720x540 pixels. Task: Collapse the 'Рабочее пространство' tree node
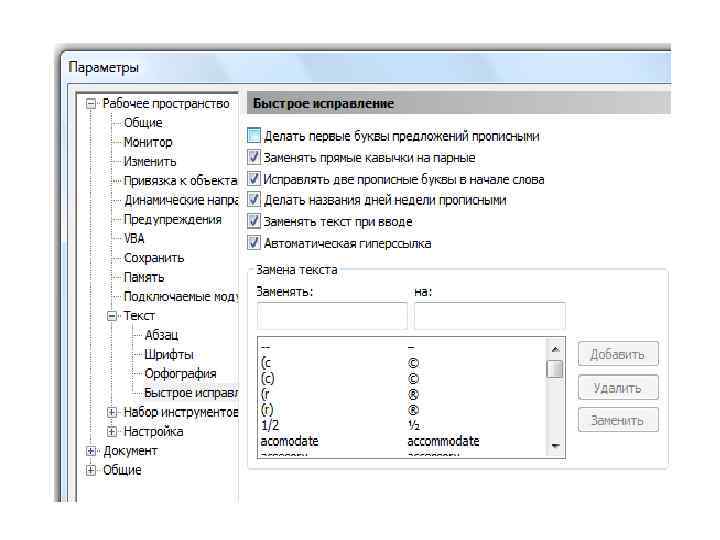click(x=91, y=104)
